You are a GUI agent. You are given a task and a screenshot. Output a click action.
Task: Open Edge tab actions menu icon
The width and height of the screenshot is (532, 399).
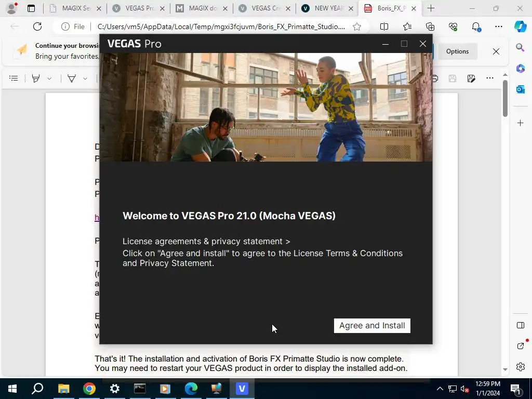[x=31, y=8]
